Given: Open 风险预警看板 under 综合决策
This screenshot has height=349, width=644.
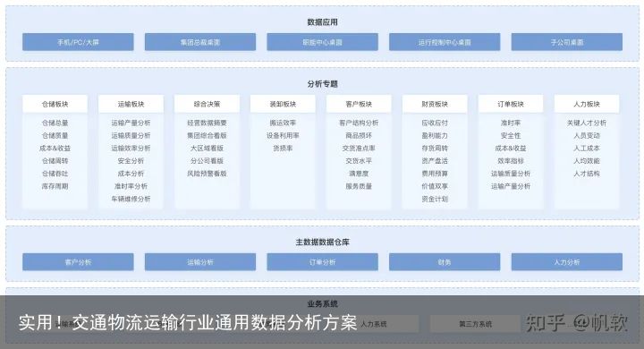Looking at the screenshot, I should (x=207, y=174).
